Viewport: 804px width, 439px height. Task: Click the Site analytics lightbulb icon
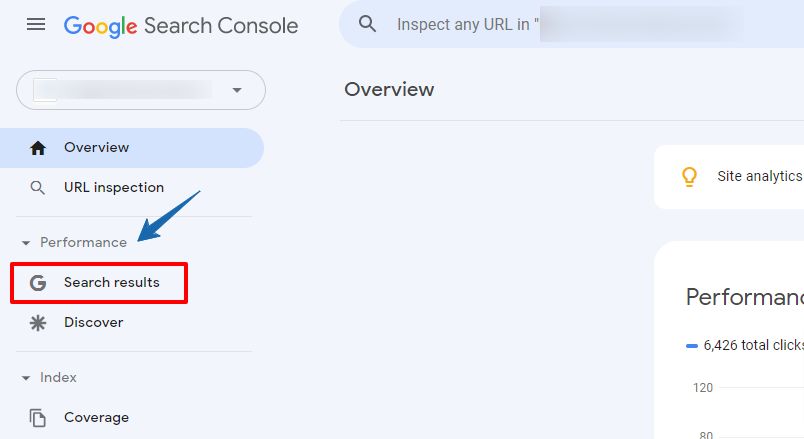(x=689, y=177)
